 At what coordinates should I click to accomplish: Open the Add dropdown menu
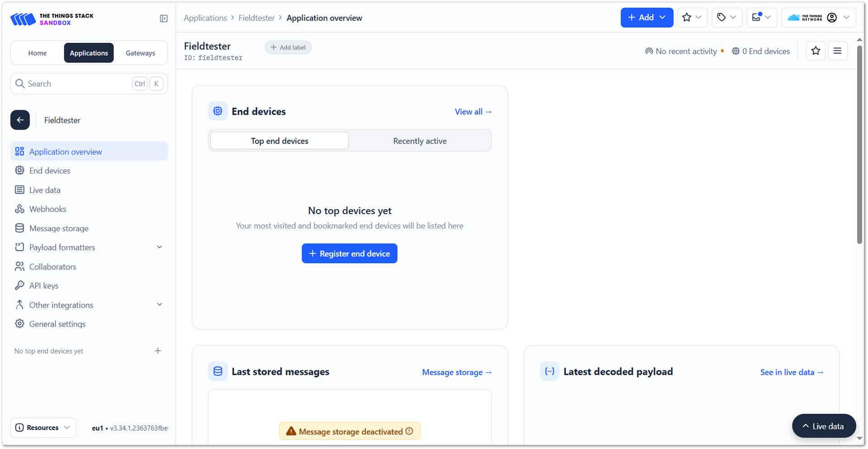pyautogui.click(x=646, y=18)
